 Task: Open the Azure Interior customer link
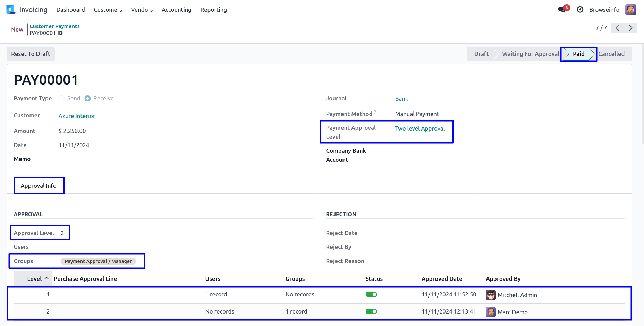tap(77, 116)
